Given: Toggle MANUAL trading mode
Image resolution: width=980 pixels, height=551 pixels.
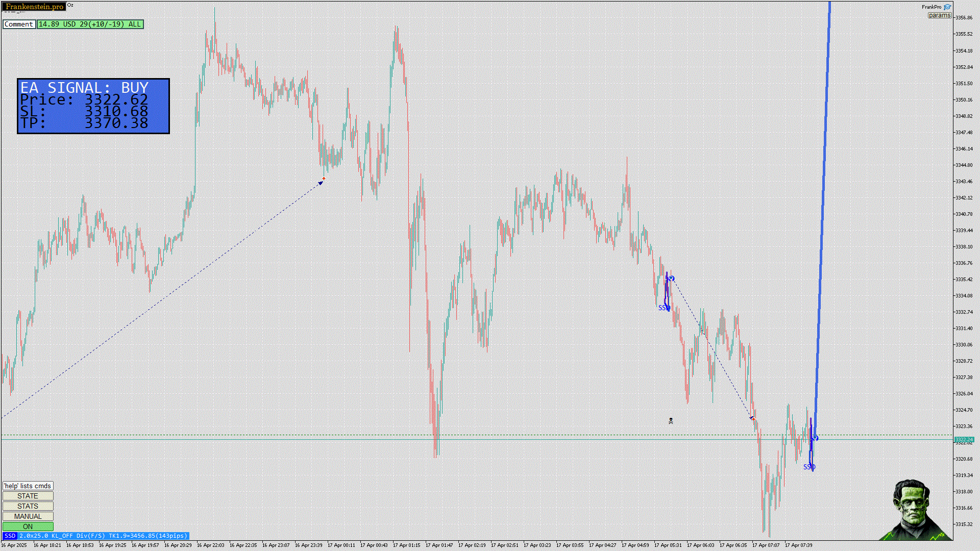Looking at the screenshot, I should pos(28,516).
